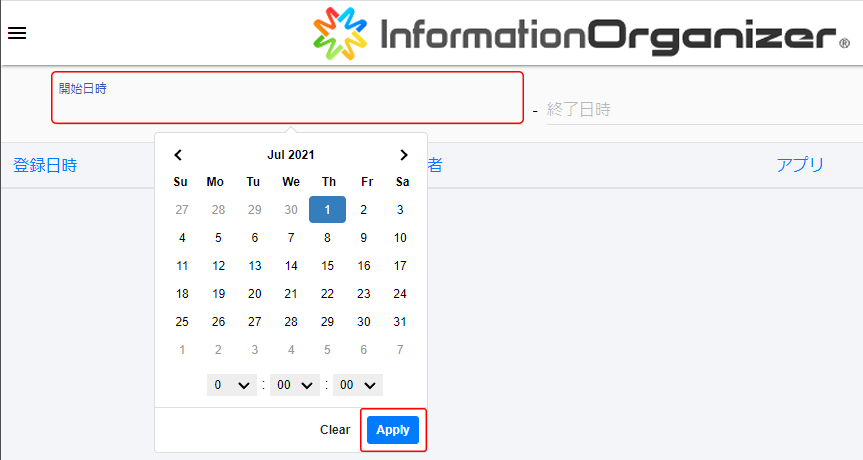Sort by 登録日時 column header

(x=45, y=166)
